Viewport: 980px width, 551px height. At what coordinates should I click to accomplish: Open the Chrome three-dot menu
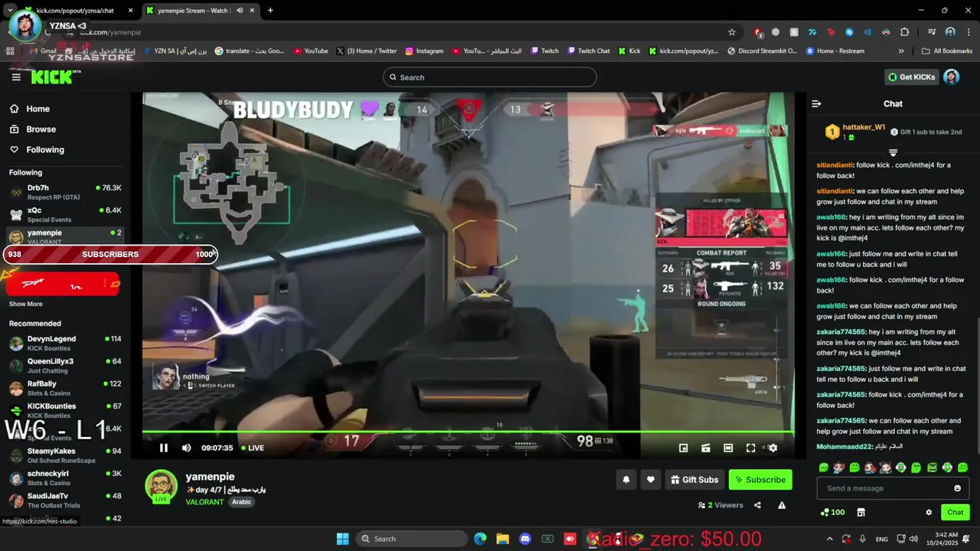[x=969, y=32]
